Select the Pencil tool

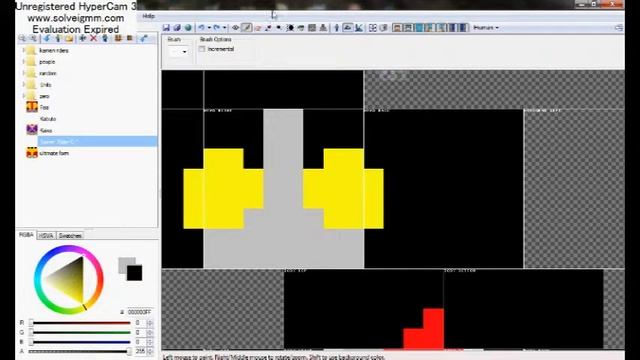tap(247, 28)
